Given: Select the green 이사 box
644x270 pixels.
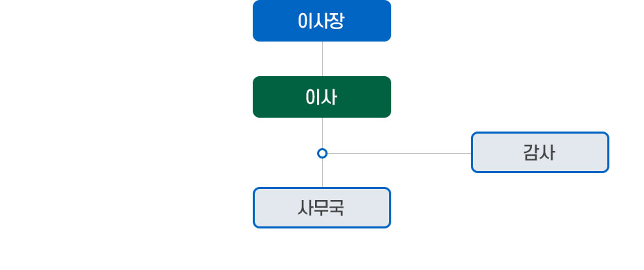Looking at the screenshot, I should (321, 97).
